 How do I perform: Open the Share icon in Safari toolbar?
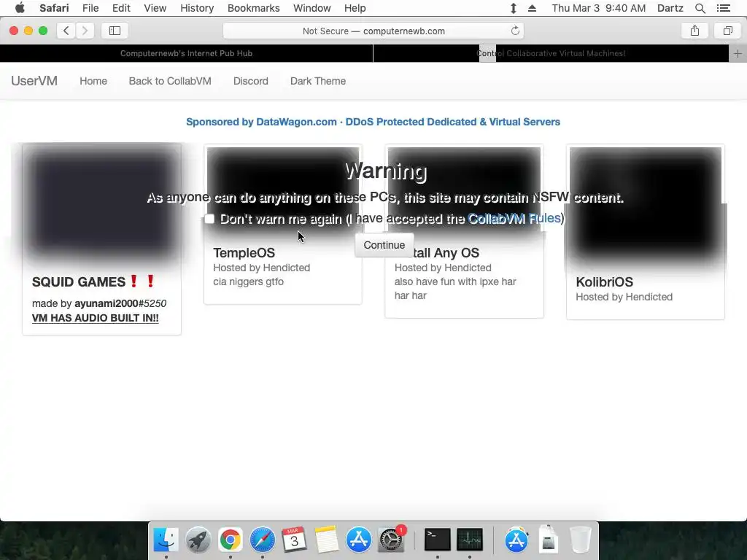(x=694, y=31)
